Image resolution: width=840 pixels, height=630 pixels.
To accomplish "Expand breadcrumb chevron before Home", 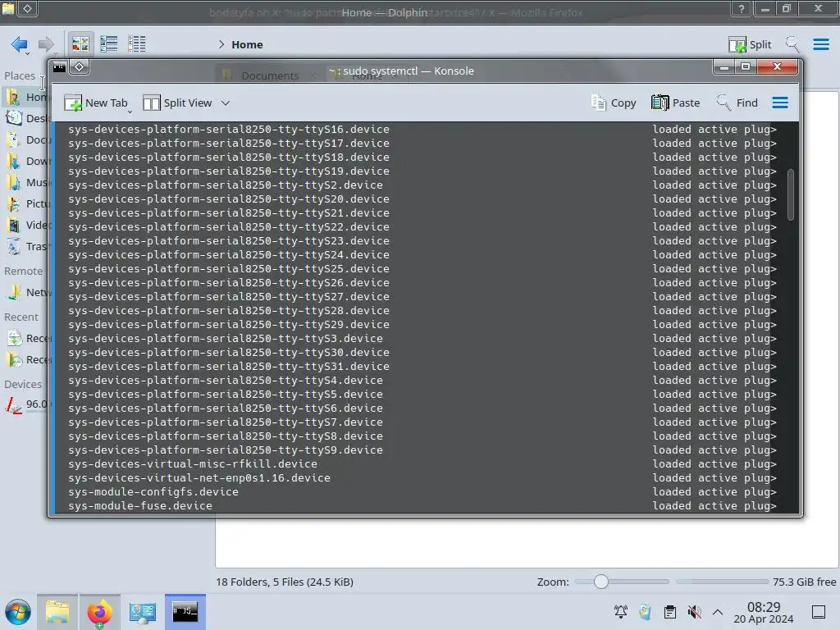I will [x=221, y=44].
